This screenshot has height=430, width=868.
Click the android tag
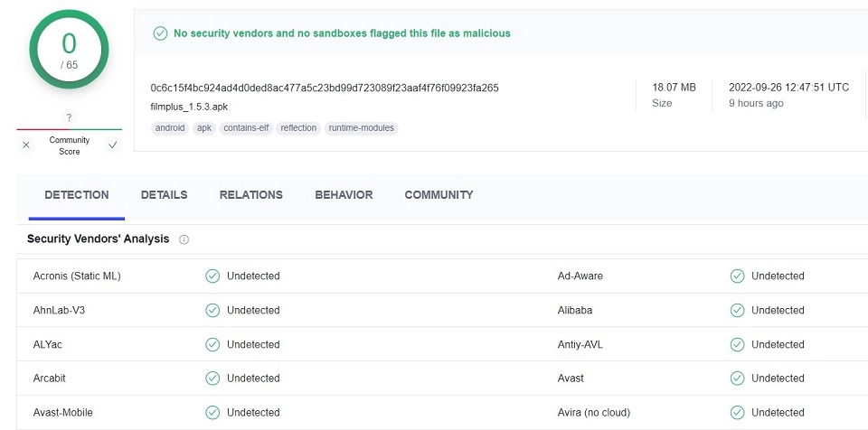pyautogui.click(x=170, y=128)
